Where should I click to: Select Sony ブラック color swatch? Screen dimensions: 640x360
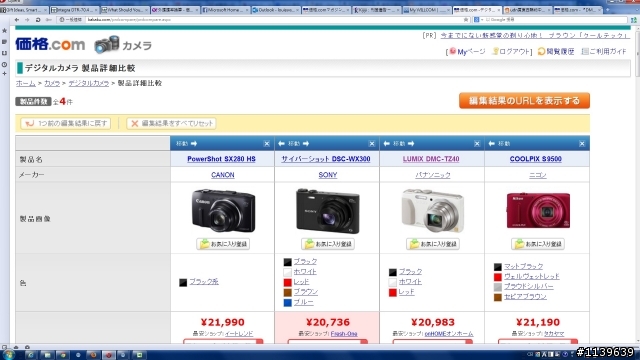(287, 262)
